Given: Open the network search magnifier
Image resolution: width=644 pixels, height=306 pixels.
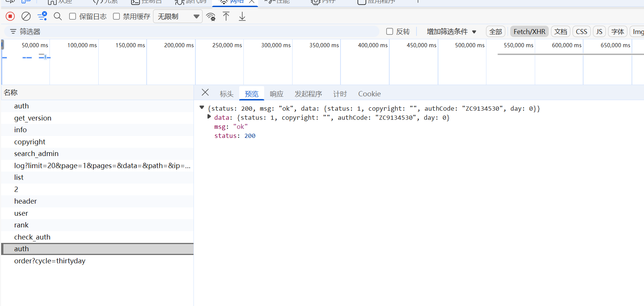Looking at the screenshot, I should click(x=58, y=16).
